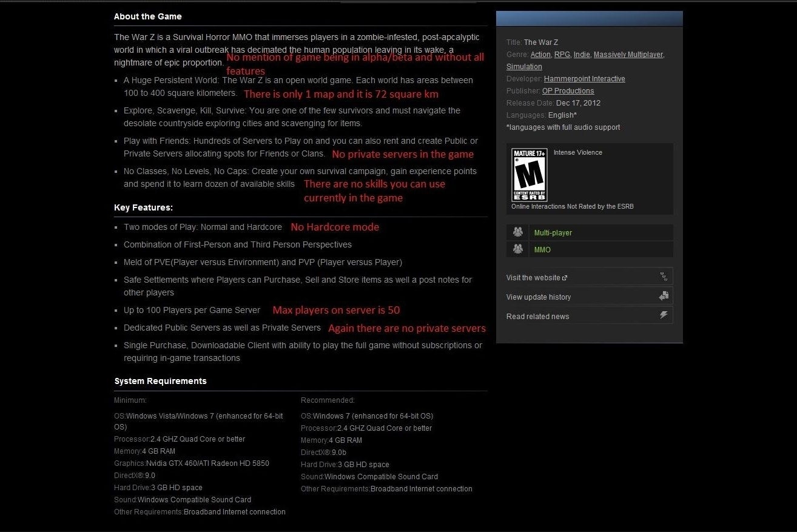
Task: Select the Multi-player category label
Action: click(553, 233)
